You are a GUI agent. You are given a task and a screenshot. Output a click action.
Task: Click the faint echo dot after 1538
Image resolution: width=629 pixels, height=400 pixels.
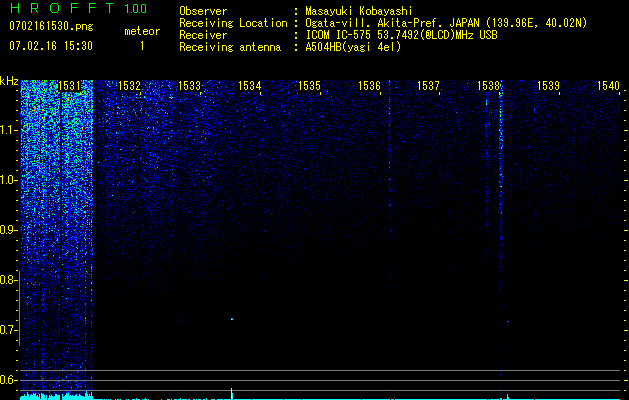507,321
